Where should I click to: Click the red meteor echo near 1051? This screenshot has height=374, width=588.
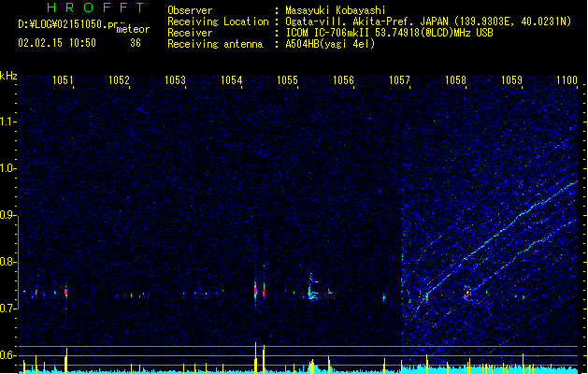point(66,292)
